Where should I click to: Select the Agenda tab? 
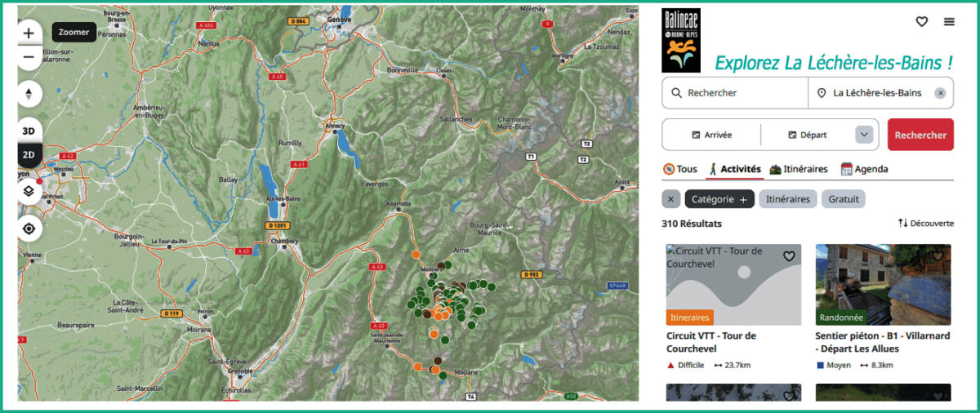tap(864, 169)
